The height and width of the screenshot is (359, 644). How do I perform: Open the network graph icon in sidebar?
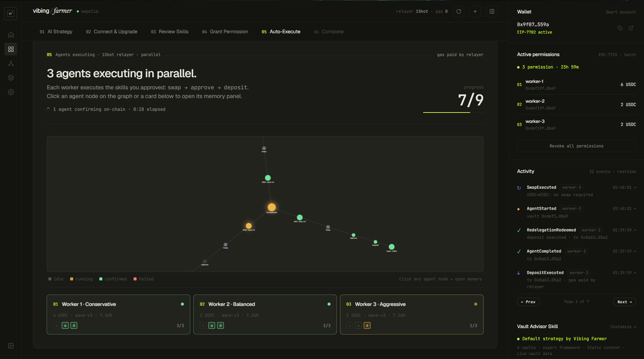pyautogui.click(x=11, y=63)
